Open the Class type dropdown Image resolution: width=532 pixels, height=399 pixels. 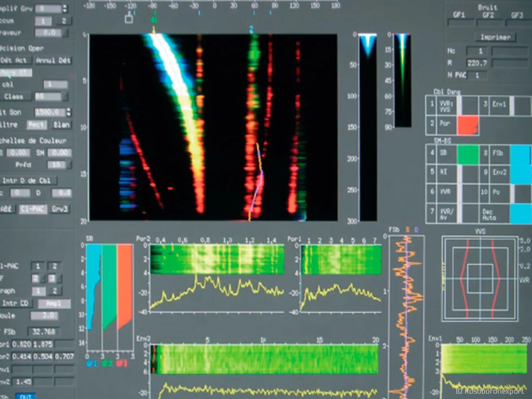51,96
